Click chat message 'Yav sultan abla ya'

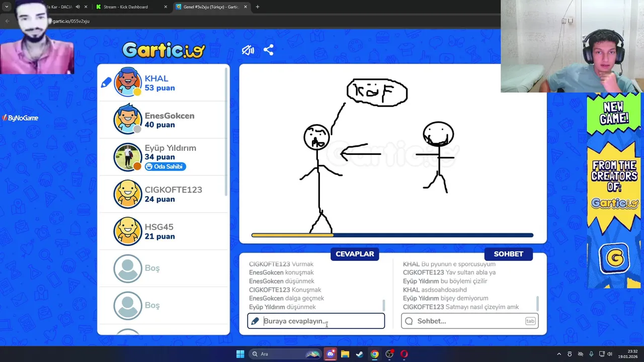[471, 273]
